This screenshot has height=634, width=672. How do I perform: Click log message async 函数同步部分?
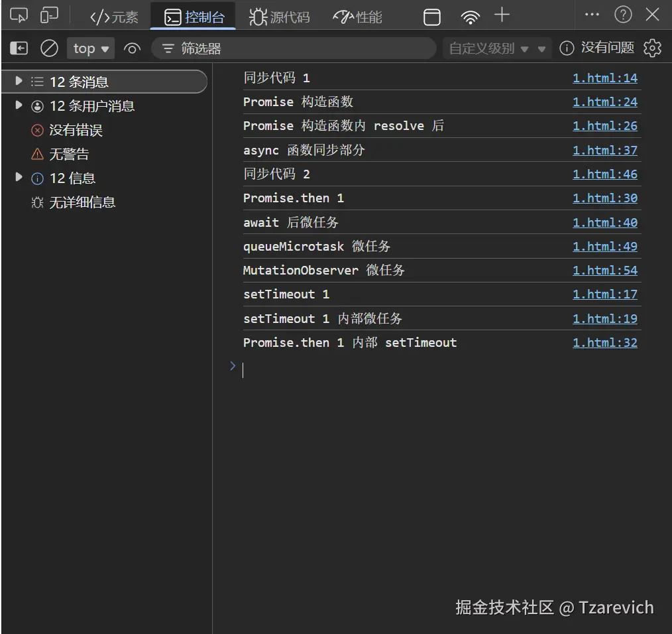point(304,150)
